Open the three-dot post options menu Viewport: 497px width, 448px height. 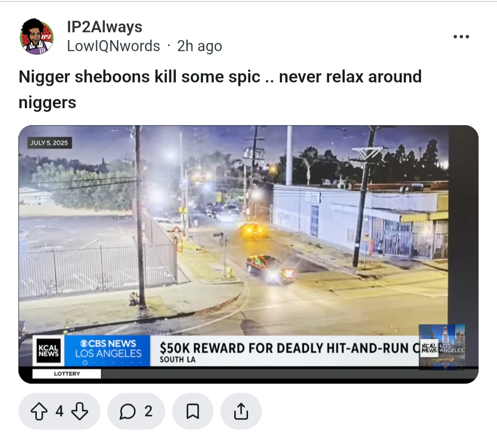(x=461, y=37)
